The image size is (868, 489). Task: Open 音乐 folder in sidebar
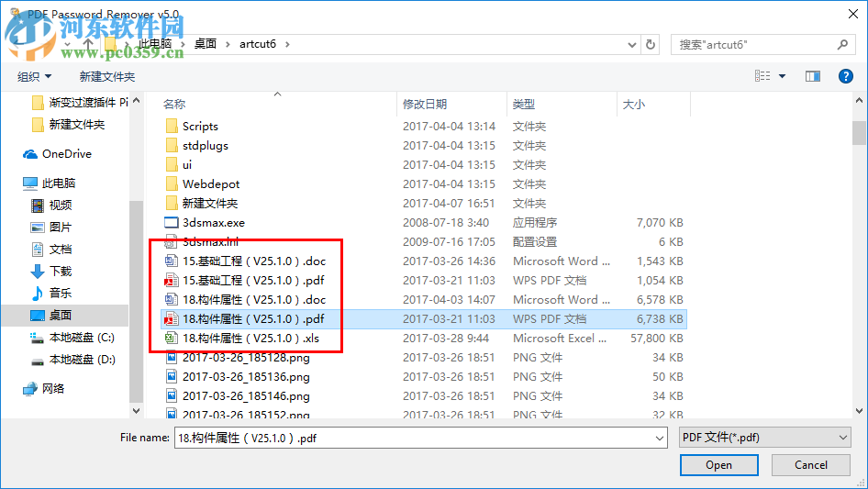(51, 293)
